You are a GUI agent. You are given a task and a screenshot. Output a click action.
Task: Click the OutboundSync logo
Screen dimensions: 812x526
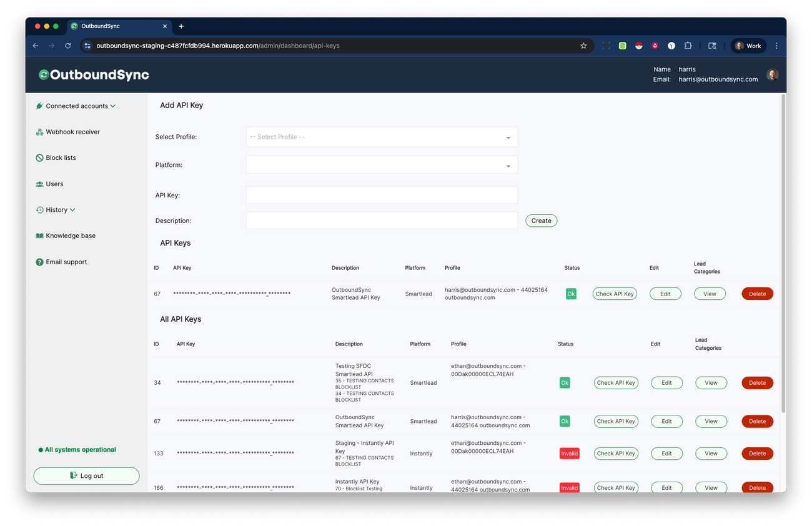(x=94, y=74)
